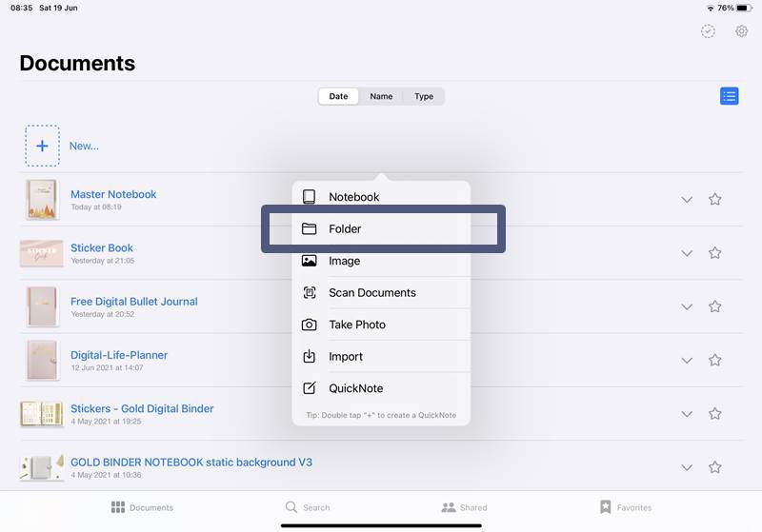The height and width of the screenshot is (532, 762).
Task: Open Digital-Life-Planner title
Action: tap(119, 355)
